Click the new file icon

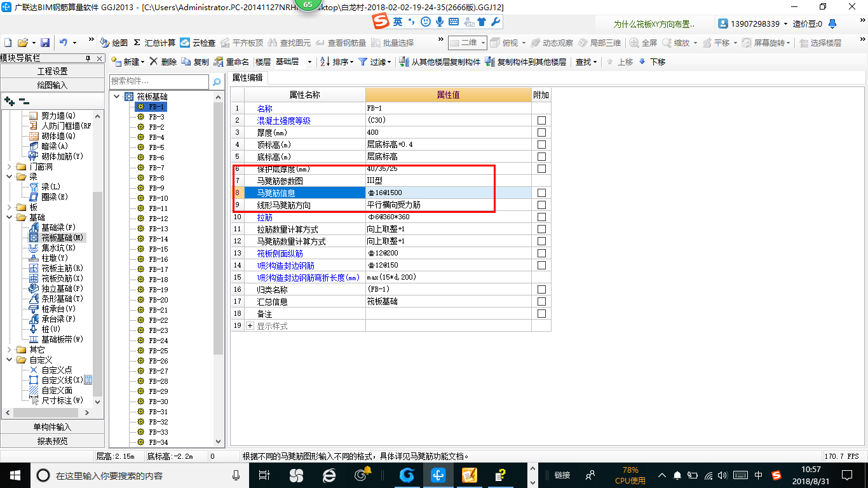8,43
